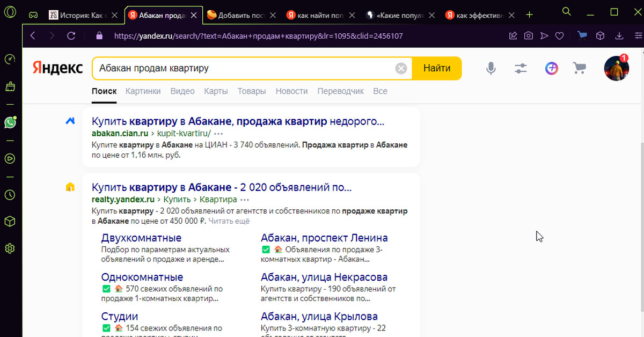
Task: Open WhatsApp in the sidebar
Action: [10, 123]
